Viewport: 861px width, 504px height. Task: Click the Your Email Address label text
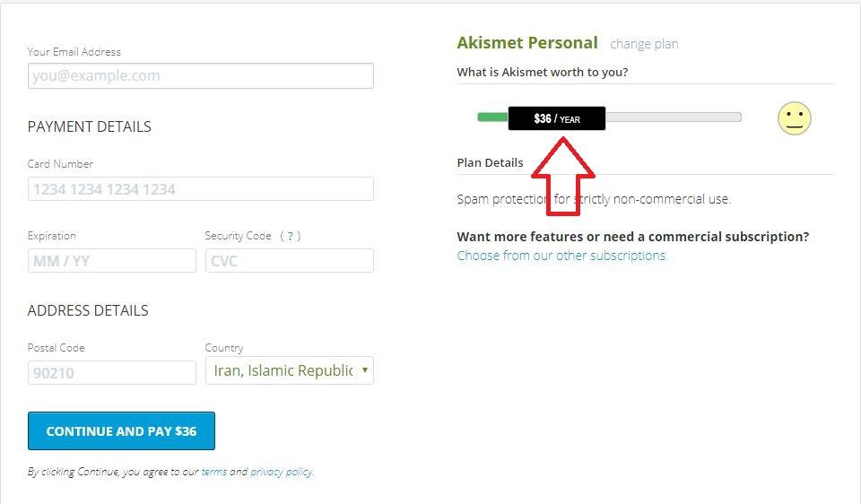tap(74, 52)
